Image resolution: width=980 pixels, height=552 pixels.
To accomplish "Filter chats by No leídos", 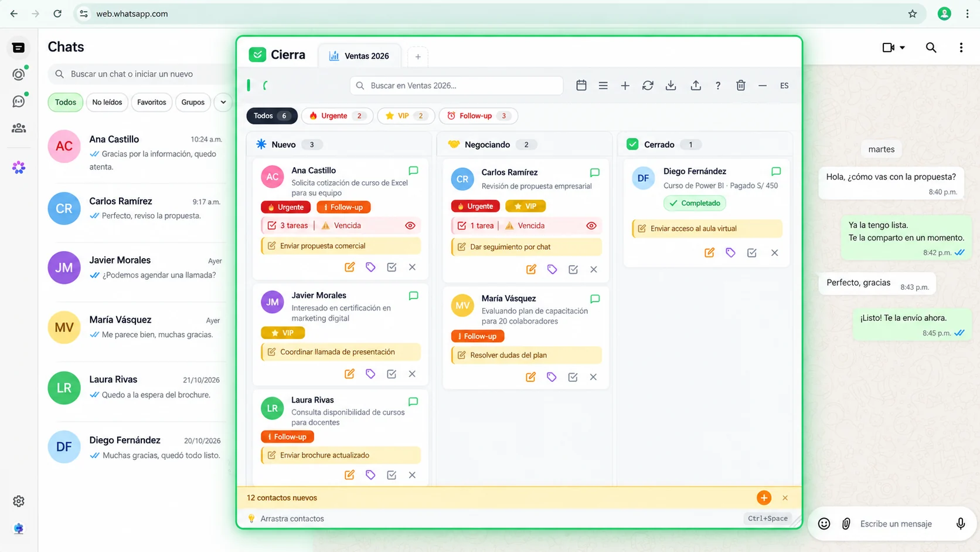I will click(x=107, y=102).
